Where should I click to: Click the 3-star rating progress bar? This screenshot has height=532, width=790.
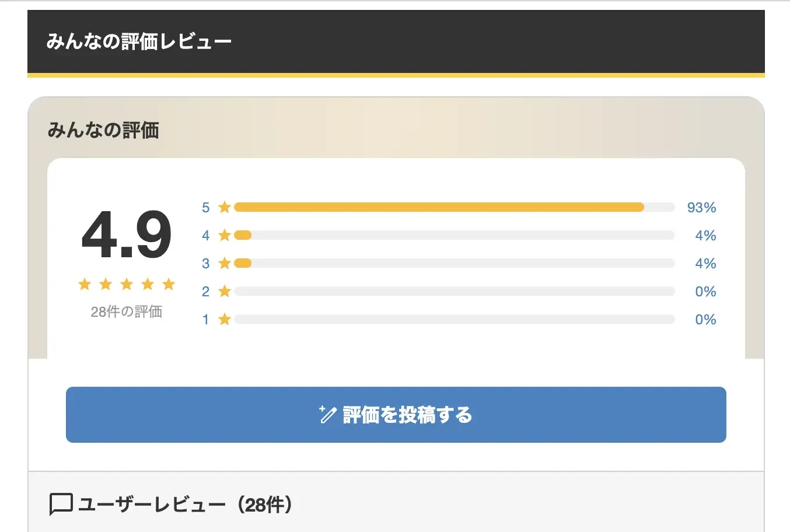[454, 263]
